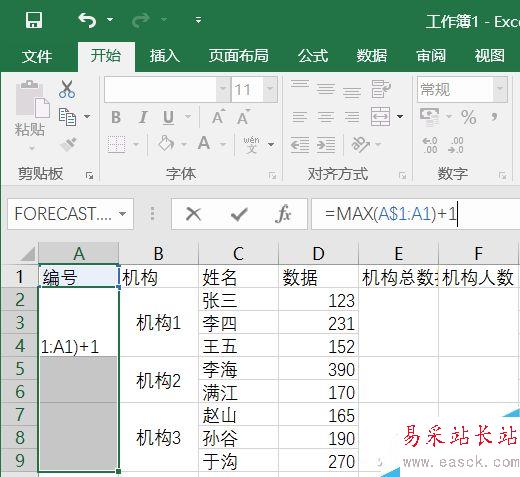520x477 pixels.
Task: Open the 文件 tab
Action: click(x=37, y=56)
